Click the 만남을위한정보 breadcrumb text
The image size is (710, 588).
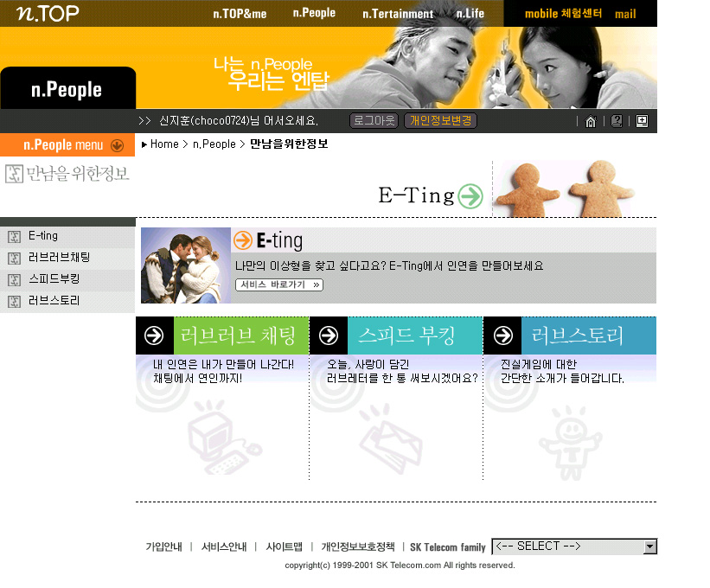289,144
